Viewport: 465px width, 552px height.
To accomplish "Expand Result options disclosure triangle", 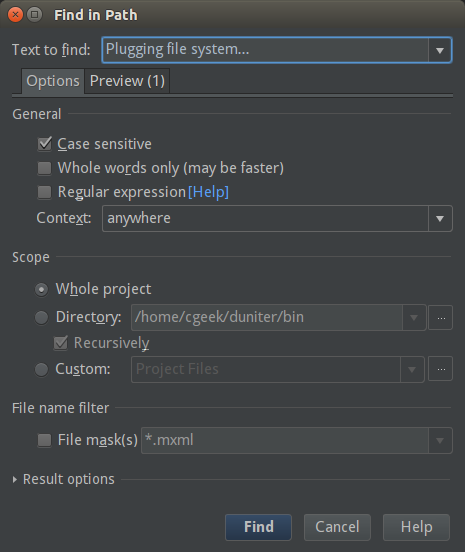I will 14,479.
